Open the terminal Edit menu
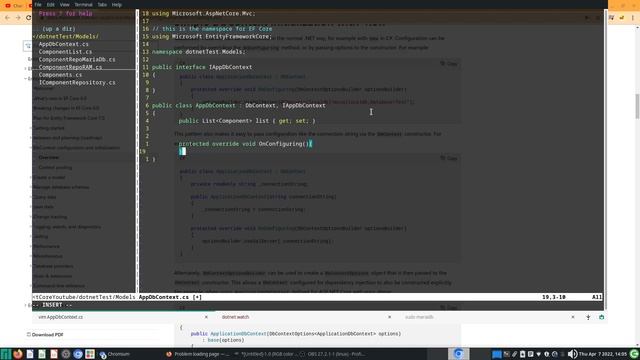This screenshot has height=360, width=640. pyautogui.click(x=51, y=4)
